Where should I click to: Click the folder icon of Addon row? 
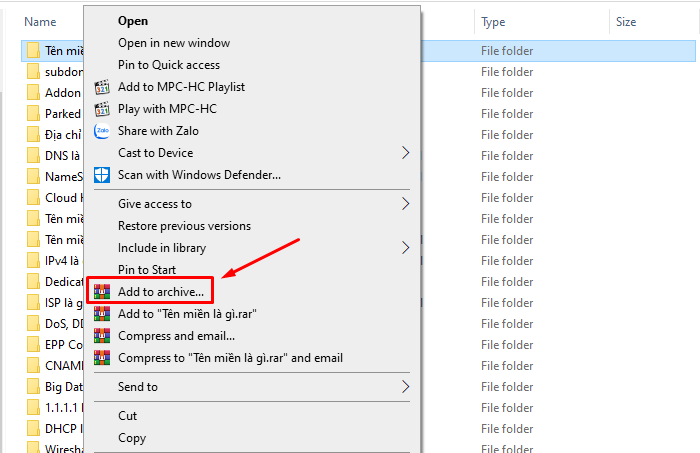33,92
